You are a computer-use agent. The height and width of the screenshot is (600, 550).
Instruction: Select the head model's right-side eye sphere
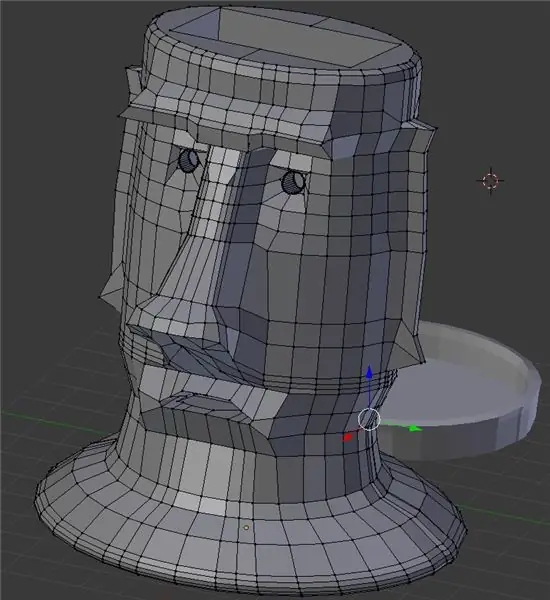click(x=293, y=183)
